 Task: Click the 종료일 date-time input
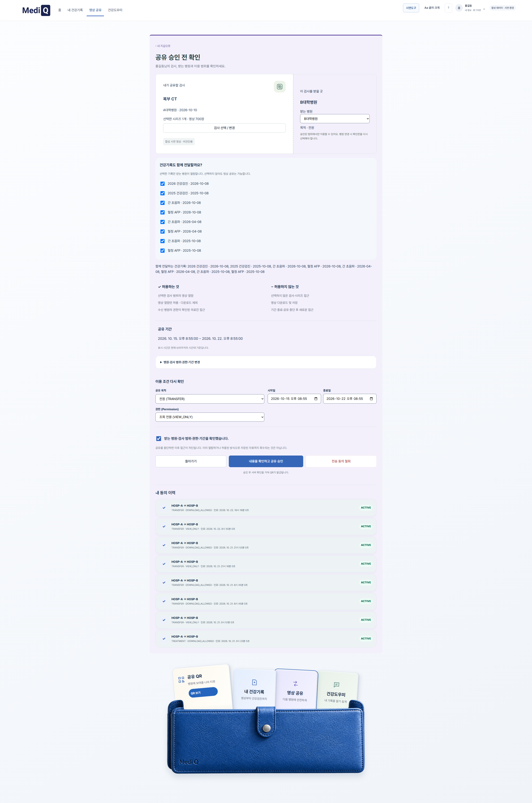point(350,399)
